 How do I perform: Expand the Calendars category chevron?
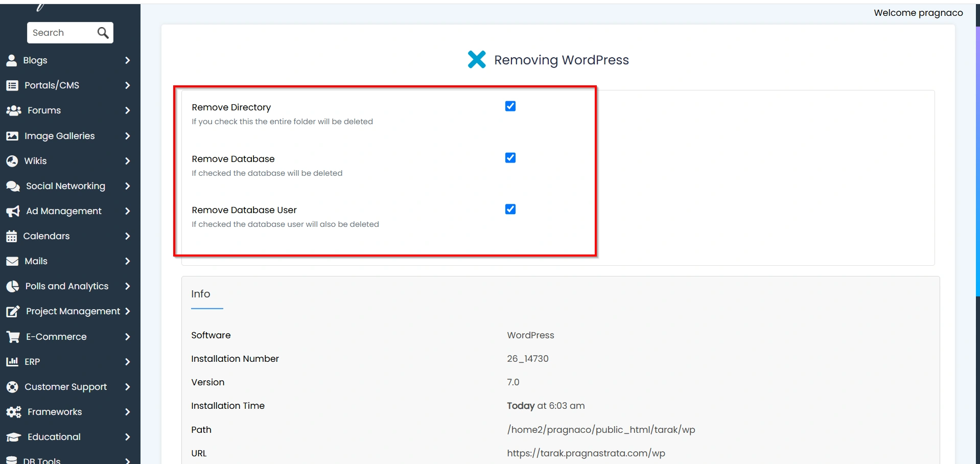tap(127, 236)
